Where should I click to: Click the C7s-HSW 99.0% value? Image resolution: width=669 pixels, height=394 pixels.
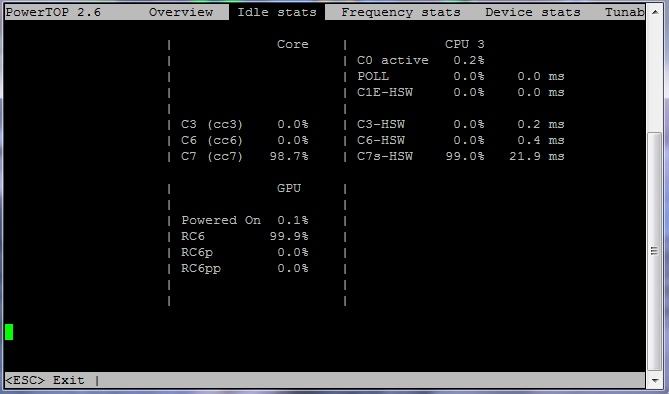465,156
